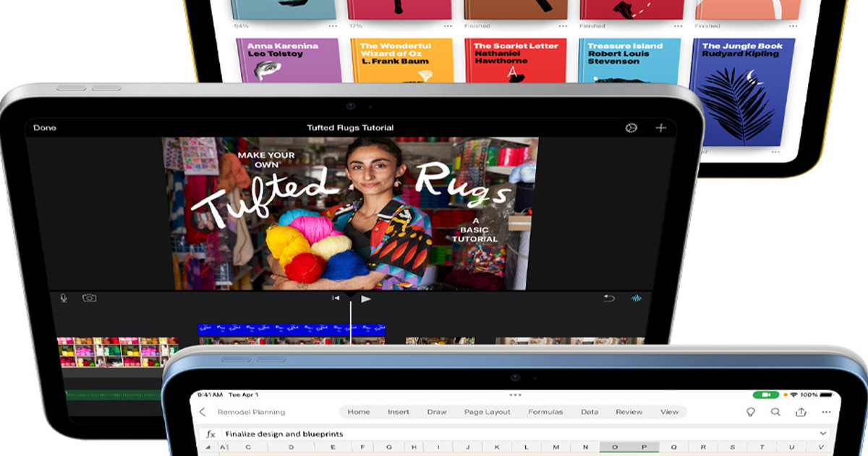Open iMovie project settings gear icon

pos(631,128)
